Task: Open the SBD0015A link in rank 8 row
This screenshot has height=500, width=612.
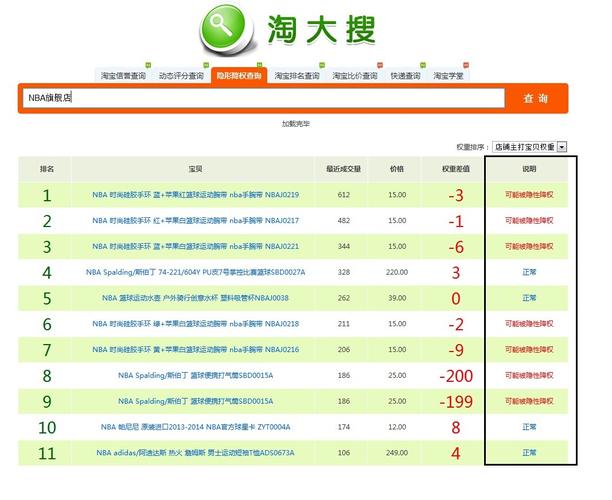Action: tap(196, 375)
